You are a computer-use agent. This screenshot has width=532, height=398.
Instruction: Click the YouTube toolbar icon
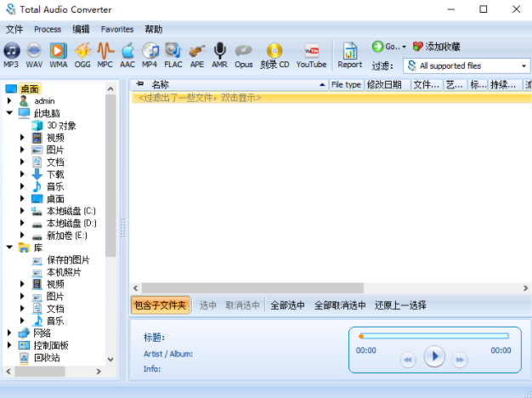311,54
